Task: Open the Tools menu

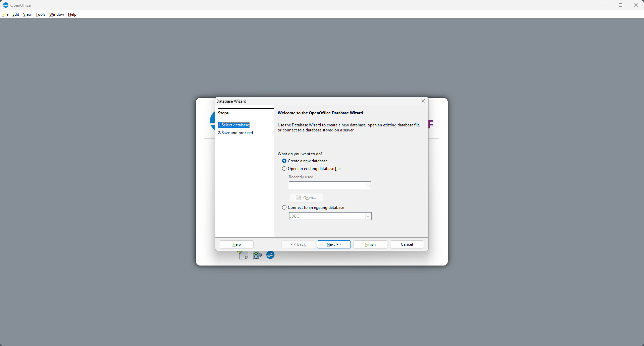Action: (40, 14)
